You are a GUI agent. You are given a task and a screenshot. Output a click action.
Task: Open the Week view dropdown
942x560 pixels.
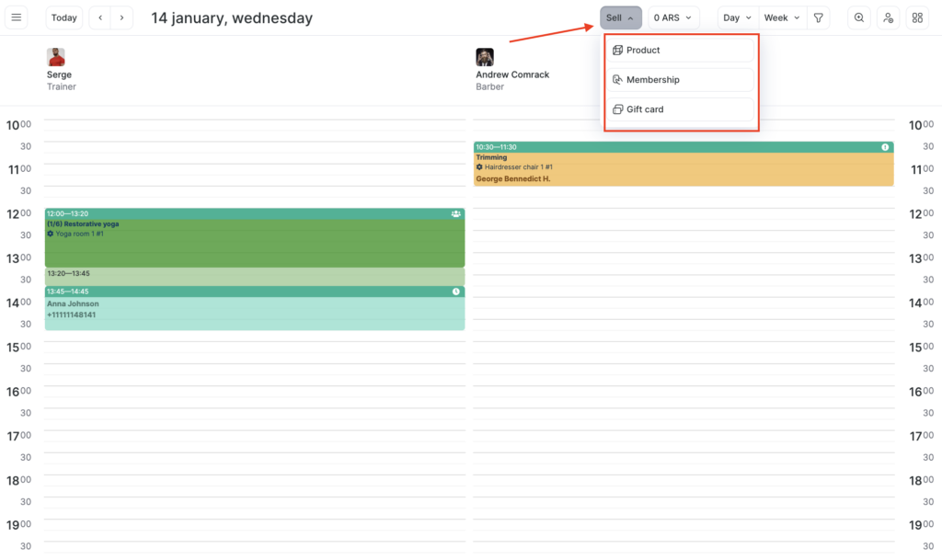click(x=781, y=17)
